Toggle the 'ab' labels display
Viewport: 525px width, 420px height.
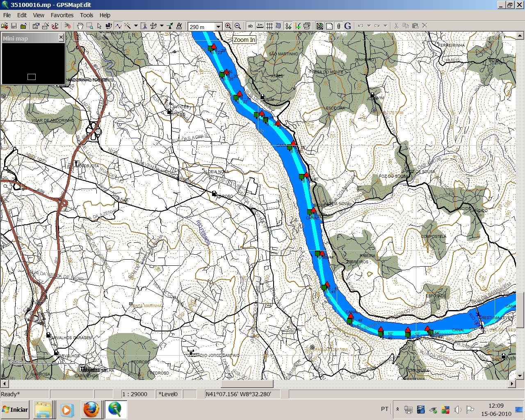tap(251, 26)
